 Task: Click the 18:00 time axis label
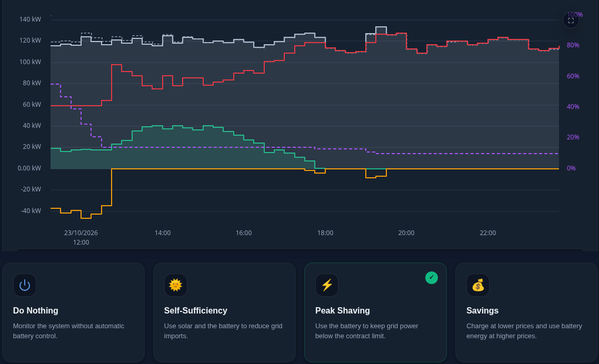(x=325, y=233)
